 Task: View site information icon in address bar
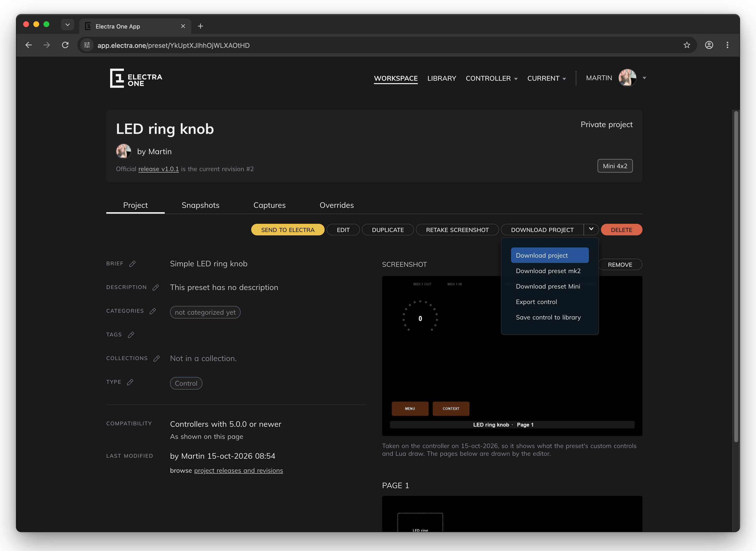click(x=87, y=45)
